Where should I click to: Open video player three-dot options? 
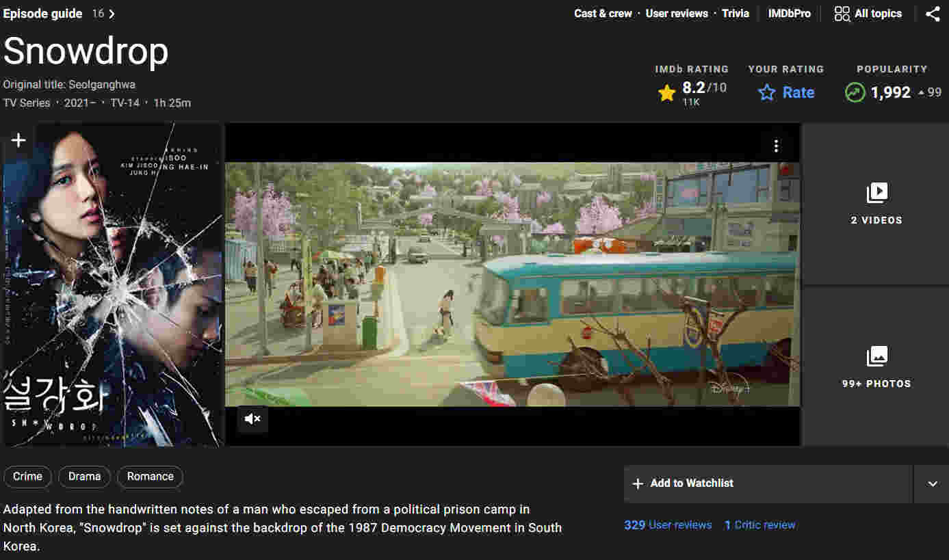776,146
